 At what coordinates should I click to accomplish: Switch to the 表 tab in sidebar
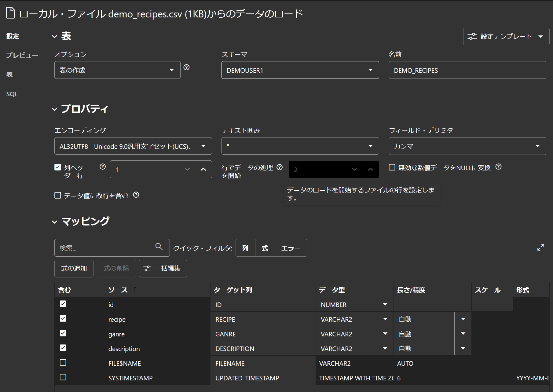tap(9, 75)
